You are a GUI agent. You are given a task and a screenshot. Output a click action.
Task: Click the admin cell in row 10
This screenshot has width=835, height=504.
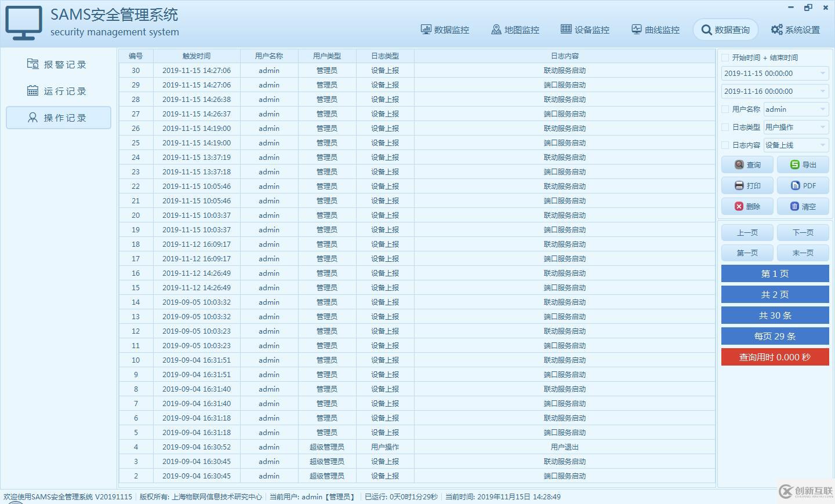pos(269,360)
